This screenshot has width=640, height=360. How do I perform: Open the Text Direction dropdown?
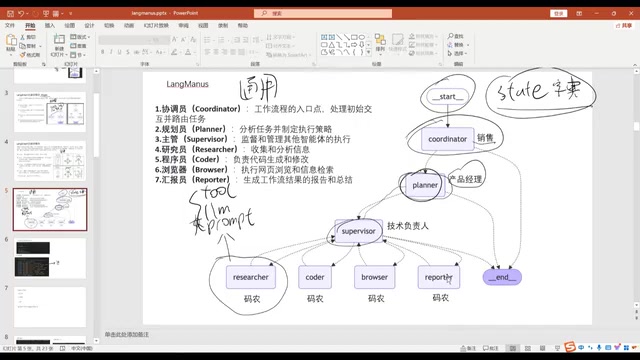click(281, 37)
